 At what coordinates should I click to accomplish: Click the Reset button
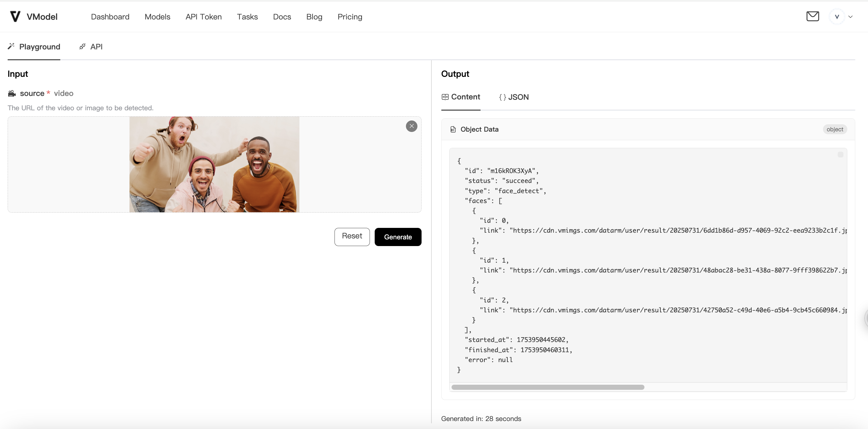click(352, 237)
